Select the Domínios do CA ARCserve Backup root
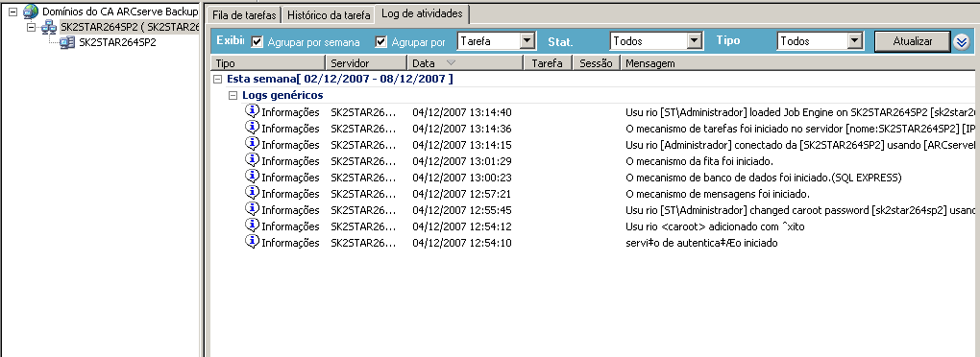The height and width of the screenshot is (357, 980). coord(120,12)
